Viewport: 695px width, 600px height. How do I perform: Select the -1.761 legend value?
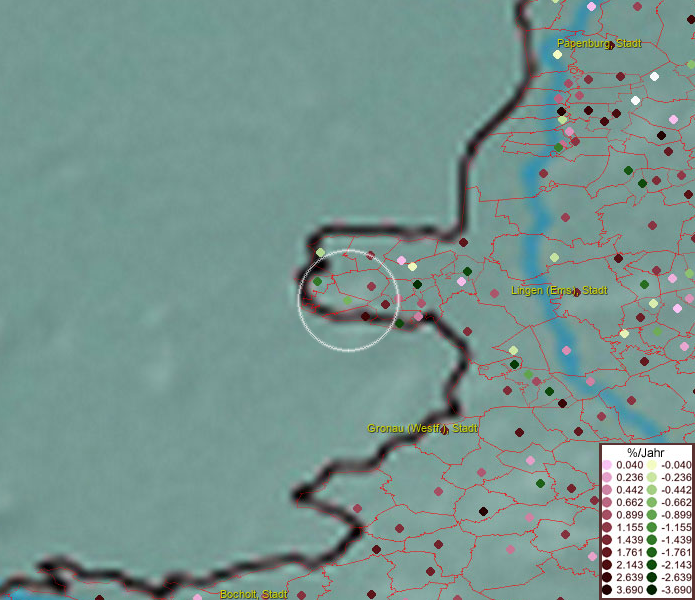pos(676,553)
